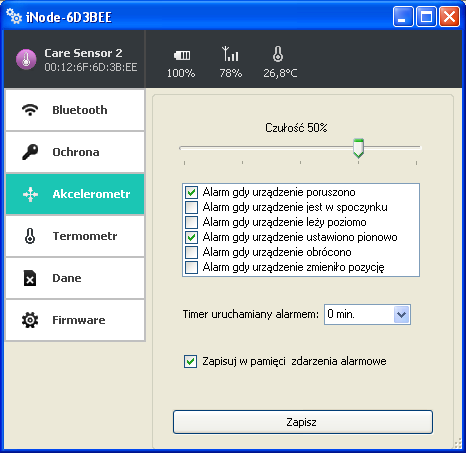The height and width of the screenshot is (453, 466).
Task: Click the battery level icon
Action: pos(182,55)
